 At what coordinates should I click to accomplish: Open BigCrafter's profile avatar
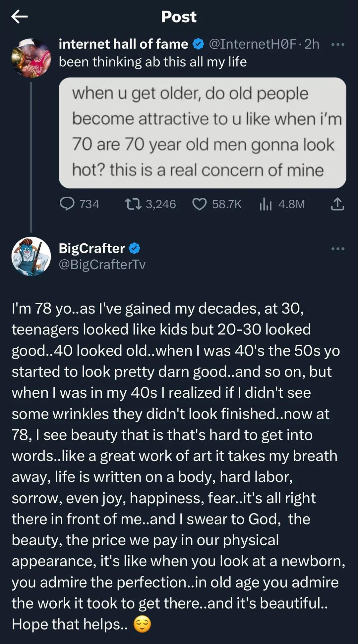click(31, 256)
